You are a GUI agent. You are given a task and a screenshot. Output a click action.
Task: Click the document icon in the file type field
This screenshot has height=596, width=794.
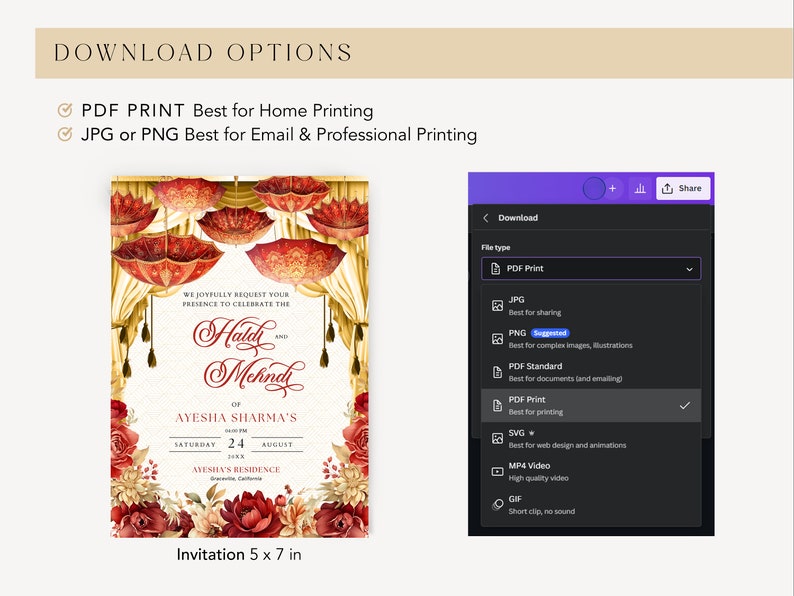point(495,268)
